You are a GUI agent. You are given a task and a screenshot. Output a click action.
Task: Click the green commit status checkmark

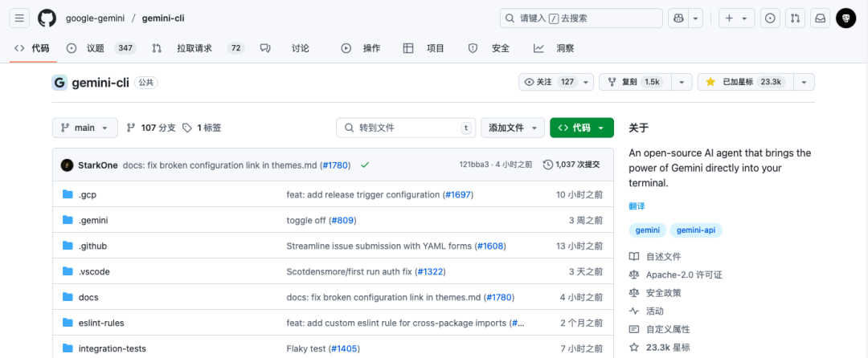364,165
